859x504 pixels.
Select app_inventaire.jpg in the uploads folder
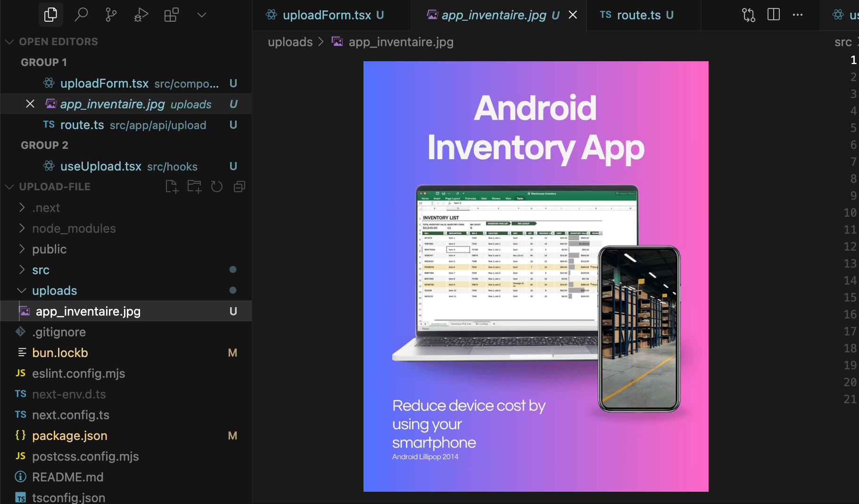(126, 311)
